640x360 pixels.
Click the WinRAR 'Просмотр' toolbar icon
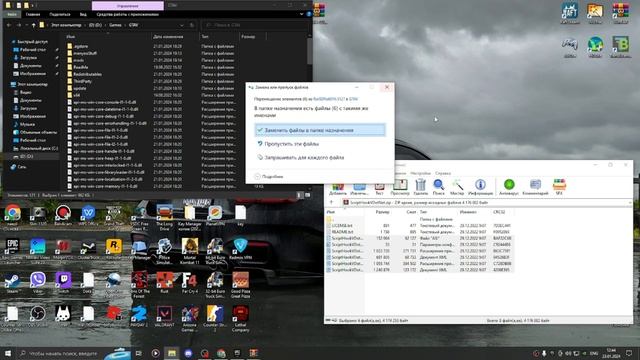pos(400,187)
